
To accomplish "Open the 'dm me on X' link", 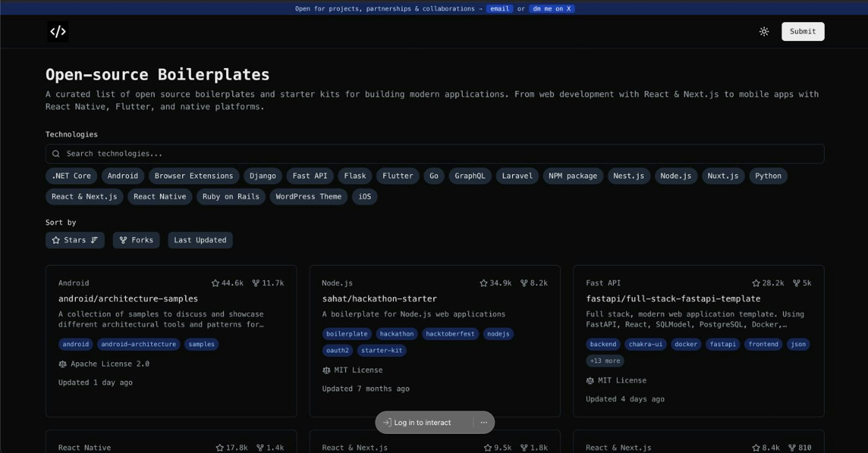I will (x=552, y=9).
